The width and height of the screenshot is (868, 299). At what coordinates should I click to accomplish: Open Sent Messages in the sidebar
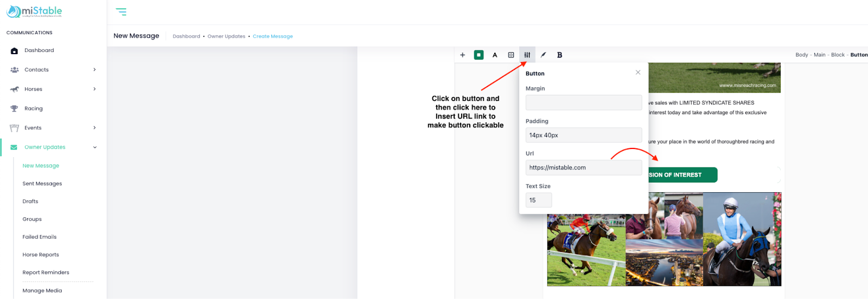tap(42, 184)
